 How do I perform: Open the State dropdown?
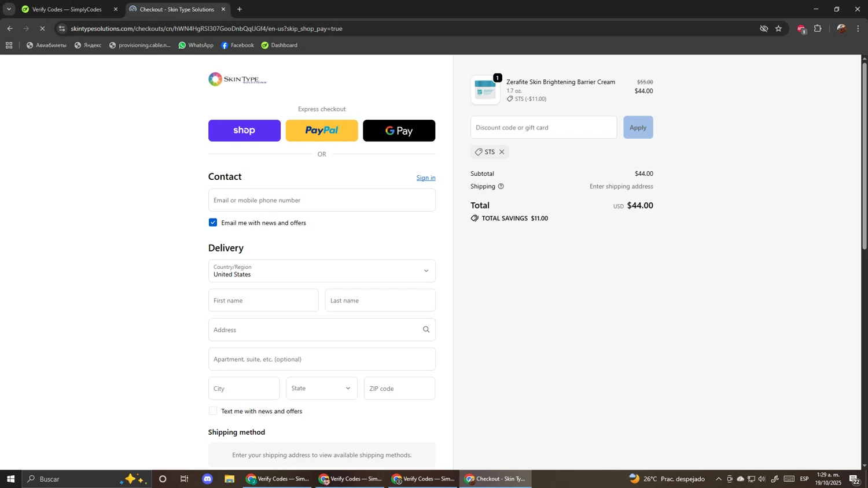(x=322, y=389)
